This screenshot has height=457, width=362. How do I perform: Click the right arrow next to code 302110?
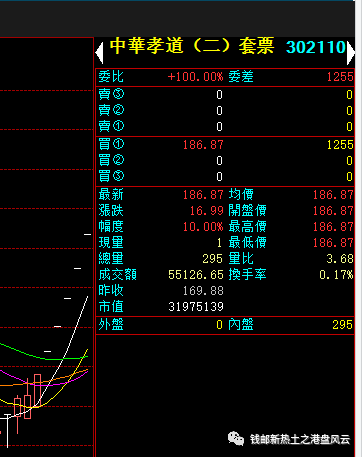click(x=350, y=53)
